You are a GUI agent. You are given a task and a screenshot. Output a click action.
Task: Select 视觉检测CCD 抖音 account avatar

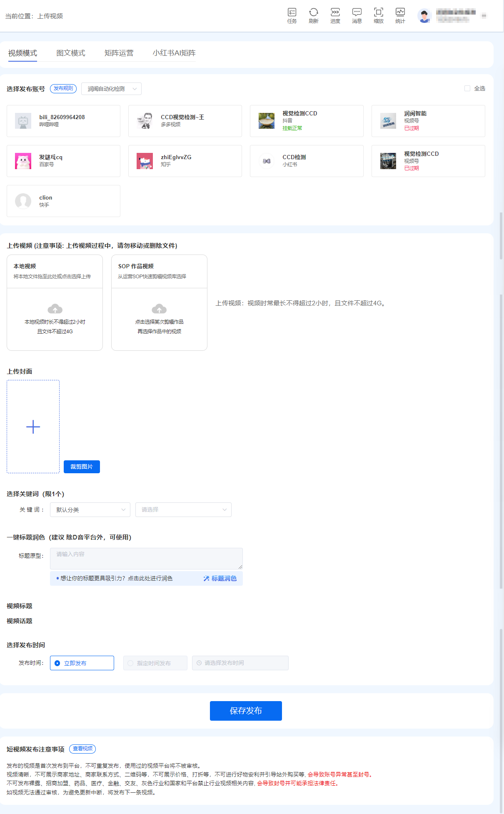click(267, 121)
